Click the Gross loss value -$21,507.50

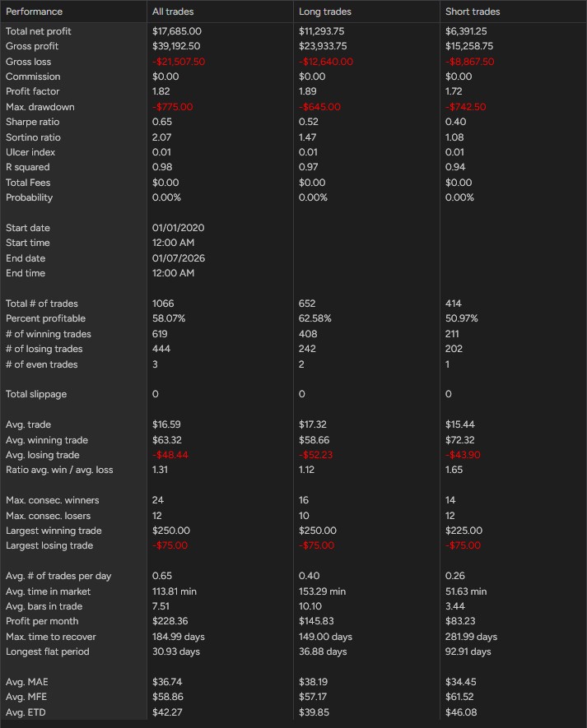[x=179, y=62]
